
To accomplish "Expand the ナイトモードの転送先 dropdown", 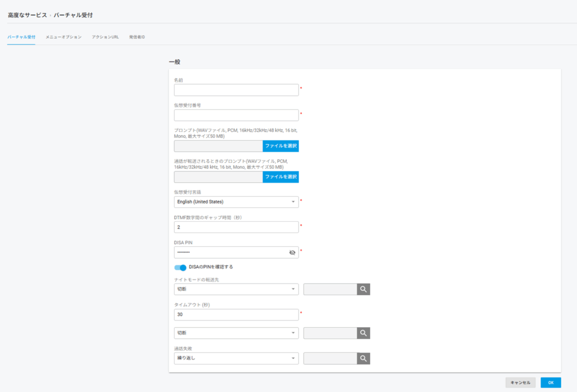I will point(236,289).
